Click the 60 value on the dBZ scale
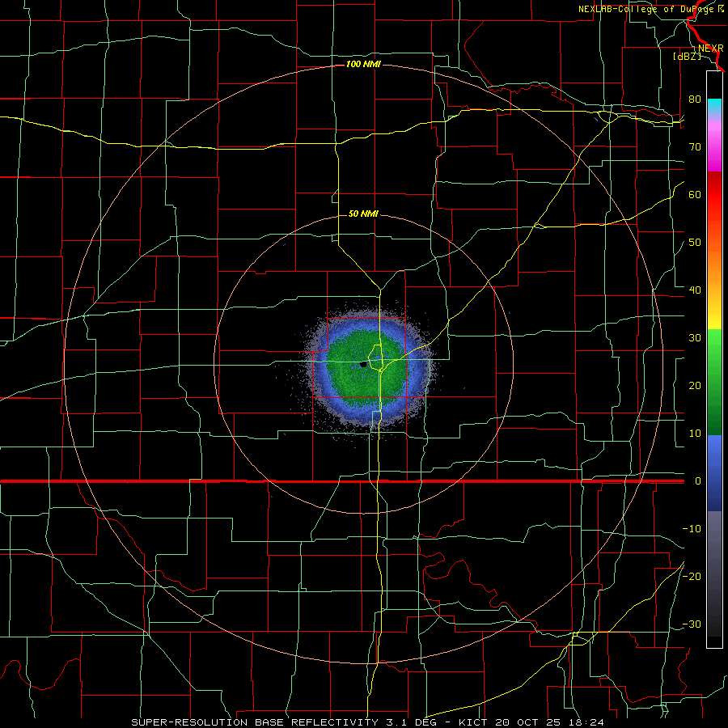728x728 pixels. click(x=695, y=194)
